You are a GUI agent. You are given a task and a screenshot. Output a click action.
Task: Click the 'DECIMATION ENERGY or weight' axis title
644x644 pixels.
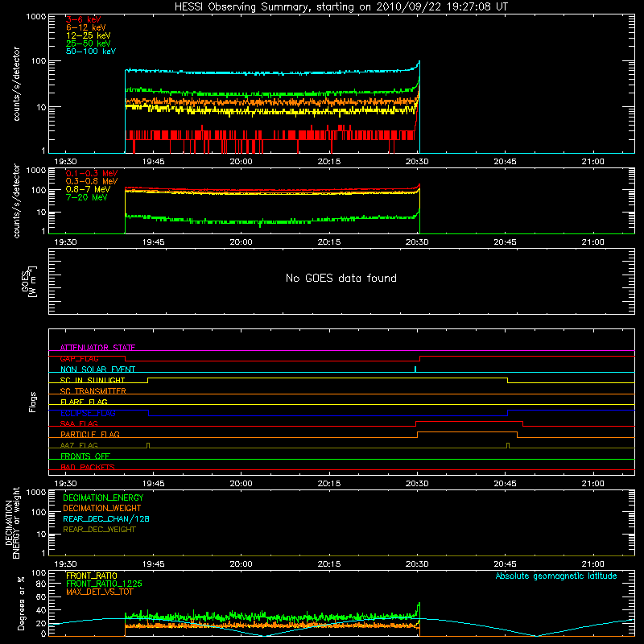13,522
